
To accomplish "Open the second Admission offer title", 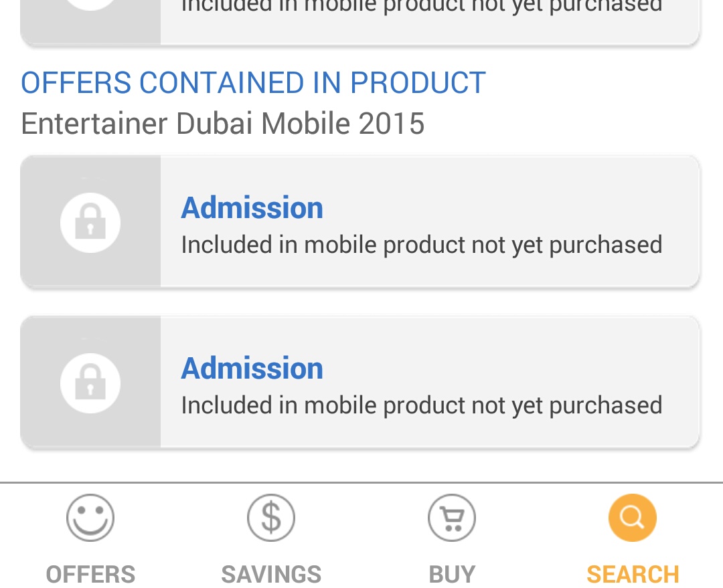I will coord(252,368).
